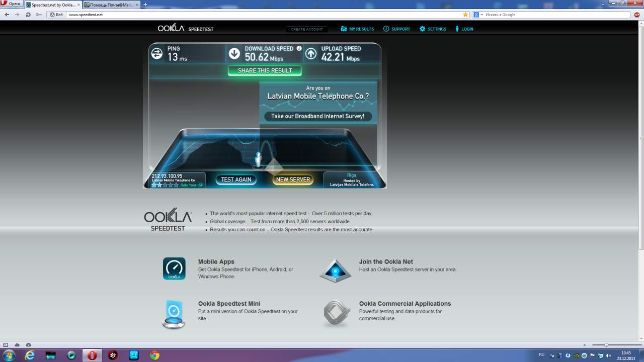Click the upload speed arrow icon
Screen dimensions: 644x362
point(311,53)
